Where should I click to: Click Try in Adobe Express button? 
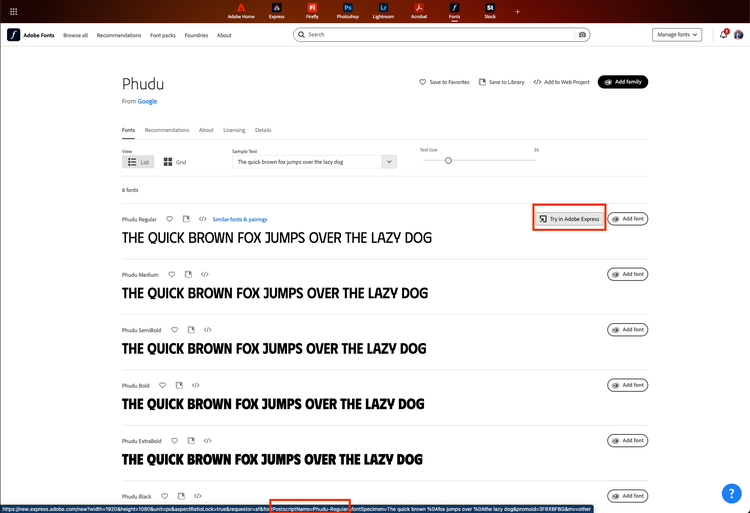click(569, 218)
